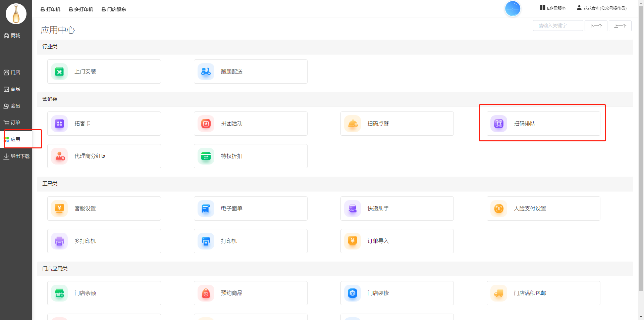The height and width of the screenshot is (320, 644).
Task: Open 拼团活动 red icon
Action: click(x=206, y=124)
